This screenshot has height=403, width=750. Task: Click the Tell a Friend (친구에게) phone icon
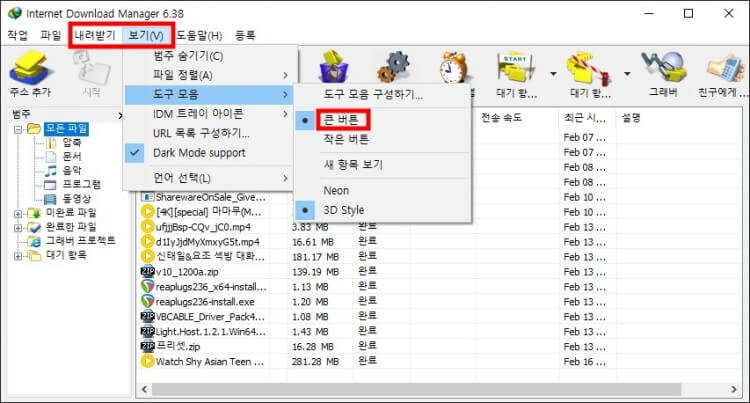click(x=726, y=68)
